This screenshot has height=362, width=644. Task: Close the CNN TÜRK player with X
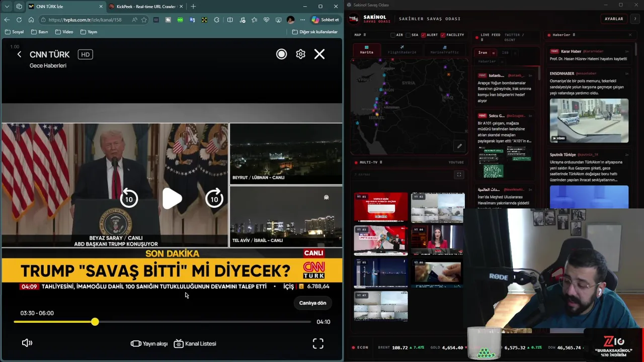[x=319, y=54]
